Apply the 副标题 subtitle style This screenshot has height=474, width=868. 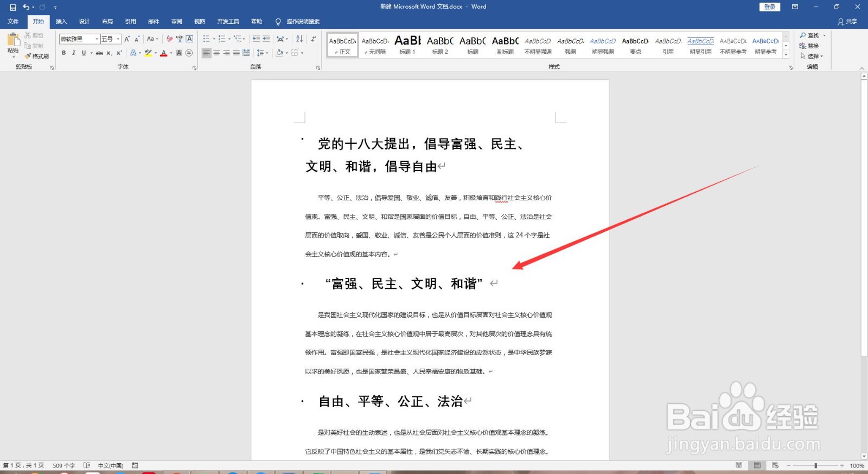505,45
